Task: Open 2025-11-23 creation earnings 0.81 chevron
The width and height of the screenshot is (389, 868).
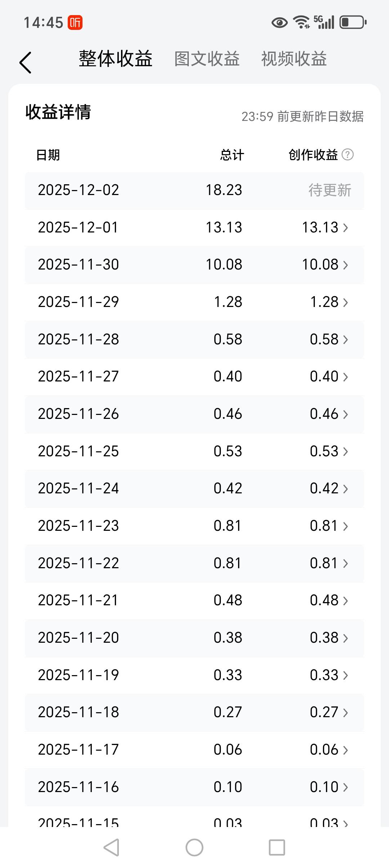Action: [345, 526]
